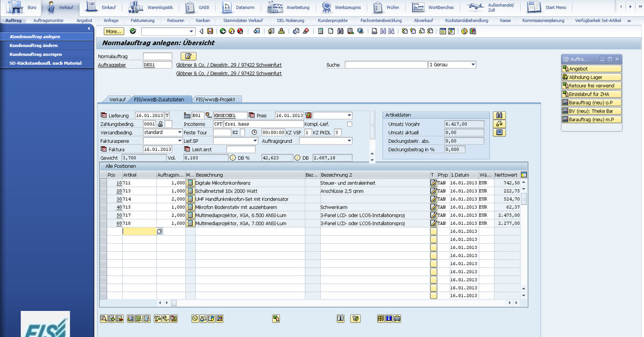Click the green Back arrow icon
This screenshot has width=644, height=337.
coord(223,31)
